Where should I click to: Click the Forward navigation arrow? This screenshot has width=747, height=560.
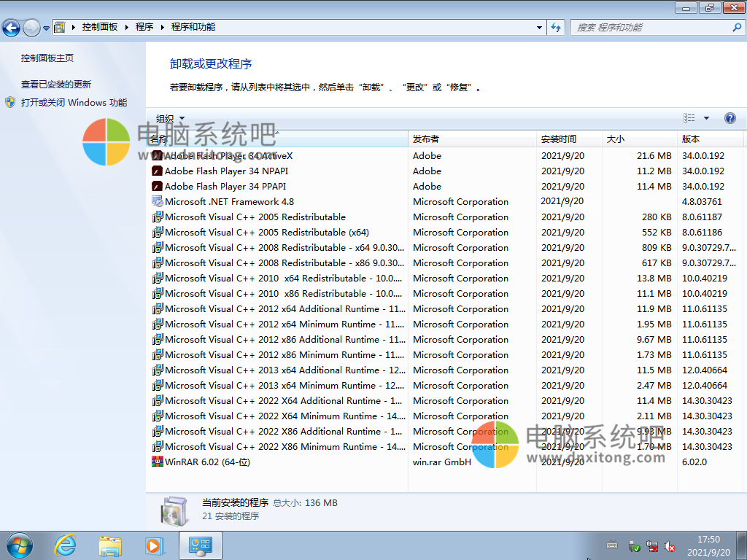point(31,28)
